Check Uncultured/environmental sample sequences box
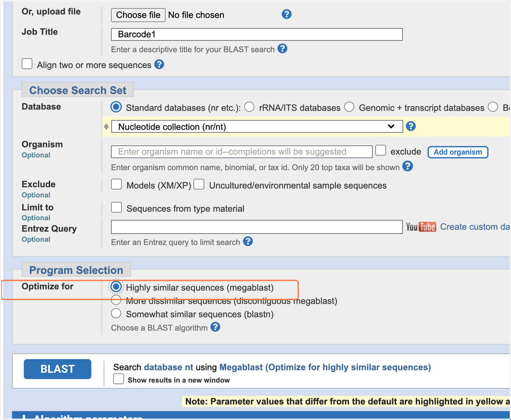The image size is (511, 420). (x=199, y=185)
